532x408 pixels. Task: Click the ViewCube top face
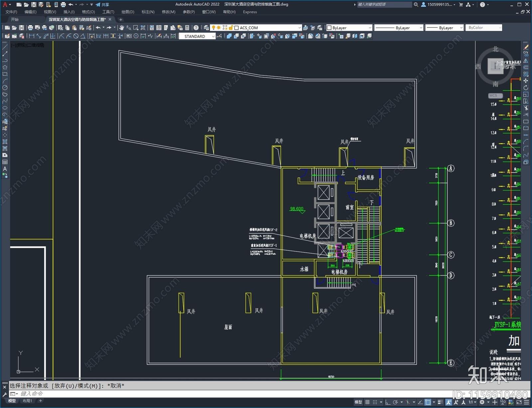click(495, 66)
